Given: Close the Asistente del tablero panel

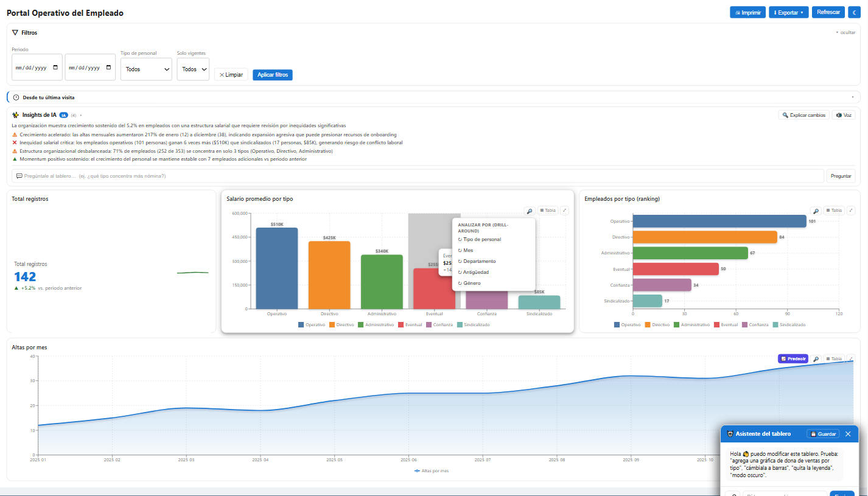Looking at the screenshot, I should click(x=848, y=434).
